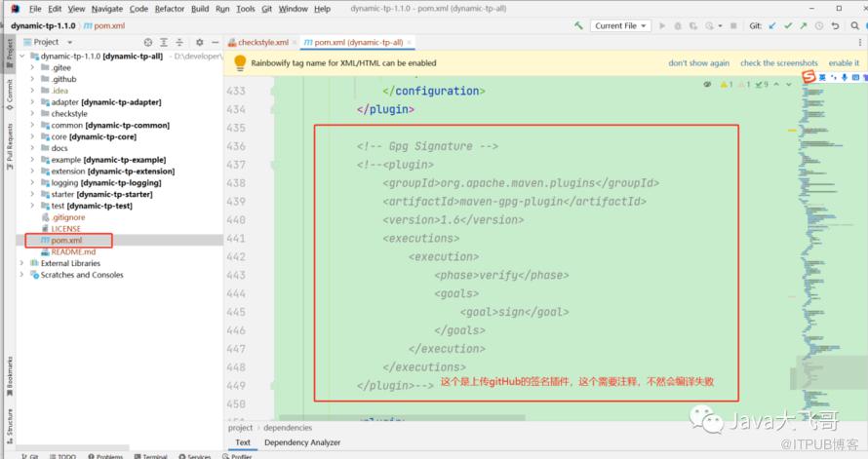The image size is (868, 459).
Task: Open Project panel settings gear
Action: point(199,43)
